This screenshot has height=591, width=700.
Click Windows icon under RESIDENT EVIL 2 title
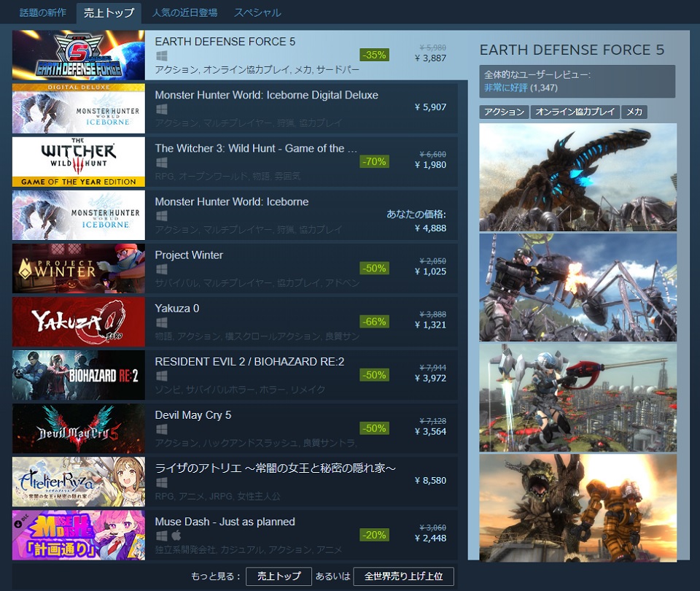click(x=161, y=376)
